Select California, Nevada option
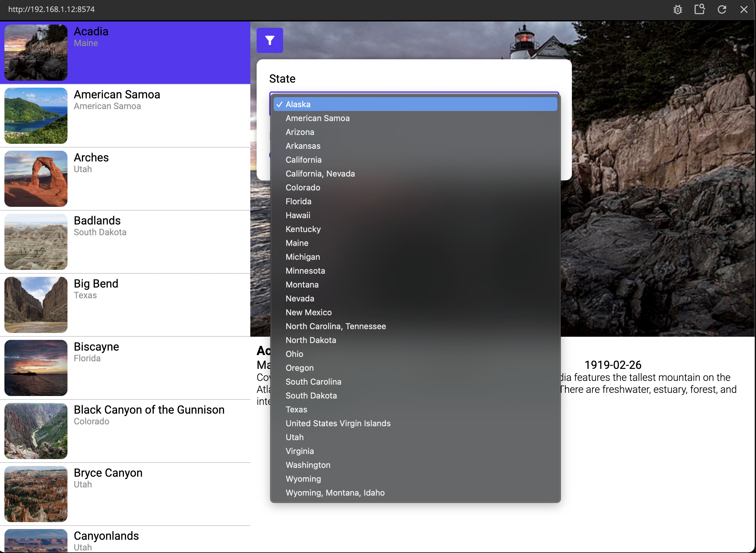Image resolution: width=756 pixels, height=553 pixels. (415, 174)
